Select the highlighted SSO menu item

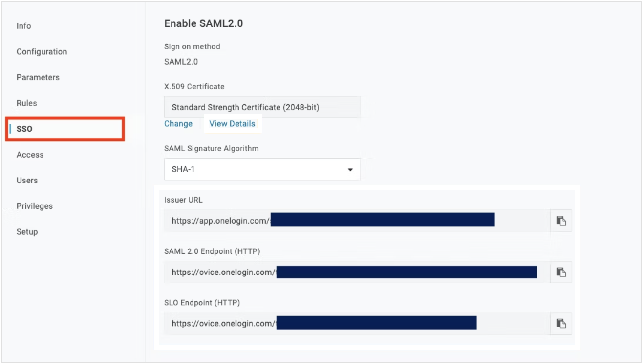24,129
